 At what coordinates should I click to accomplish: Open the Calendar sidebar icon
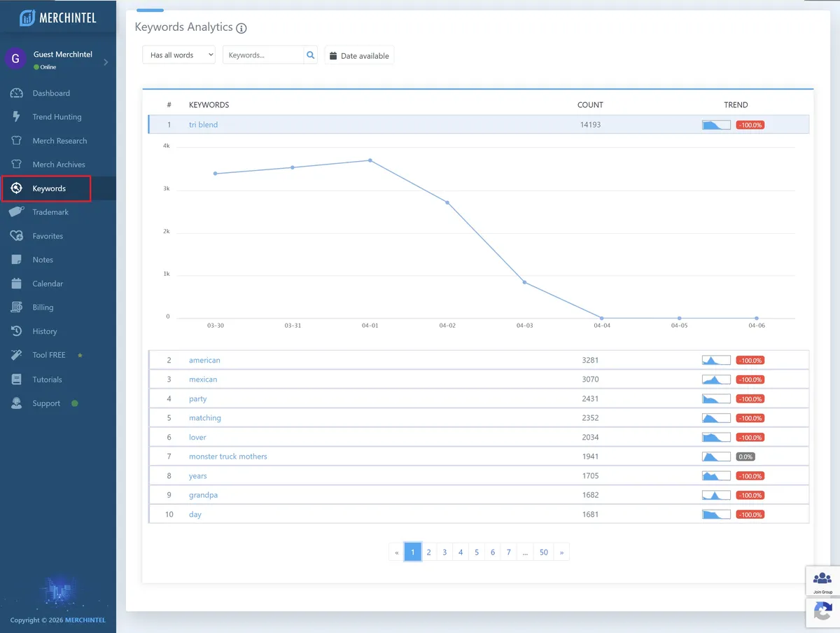pos(17,283)
